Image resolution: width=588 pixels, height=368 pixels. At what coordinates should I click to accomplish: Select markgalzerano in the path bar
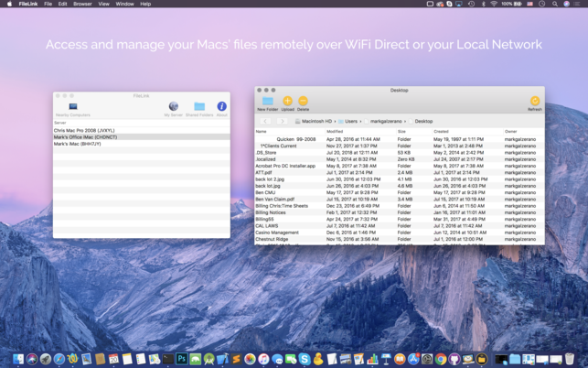(386, 121)
